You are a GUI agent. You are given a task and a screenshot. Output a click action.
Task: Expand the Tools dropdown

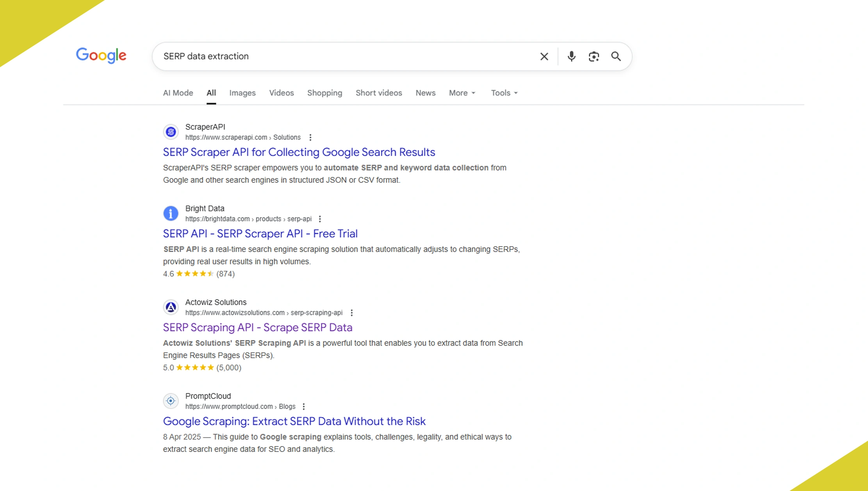pyautogui.click(x=504, y=93)
